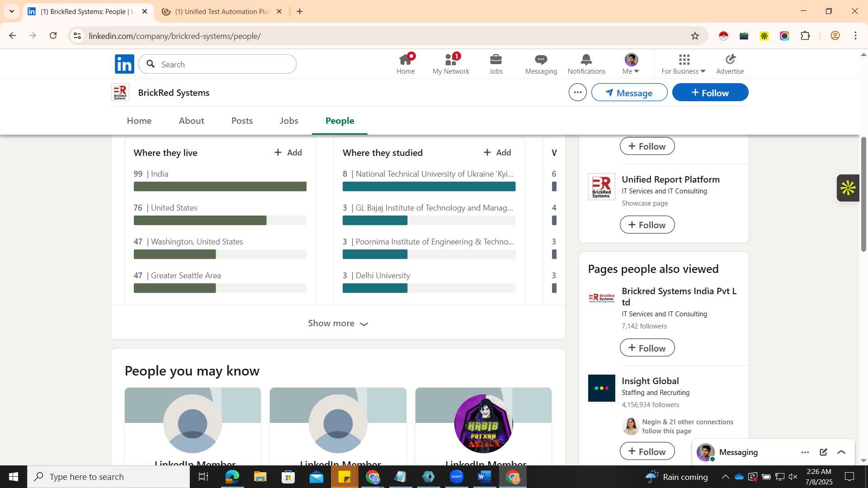Follow Insight Global
This screenshot has width=868, height=488.
[647, 451]
